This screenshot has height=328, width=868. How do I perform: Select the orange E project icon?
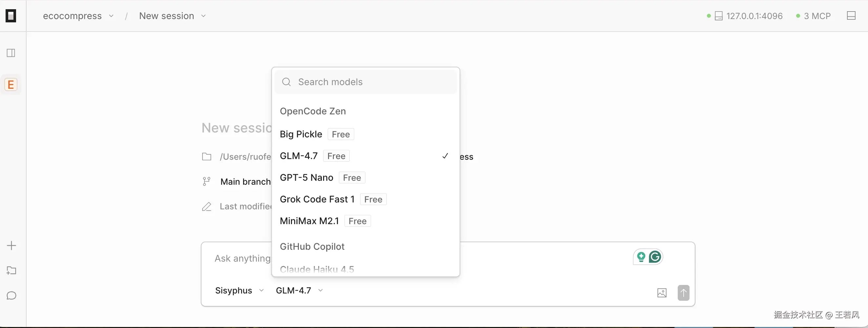[11, 84]
